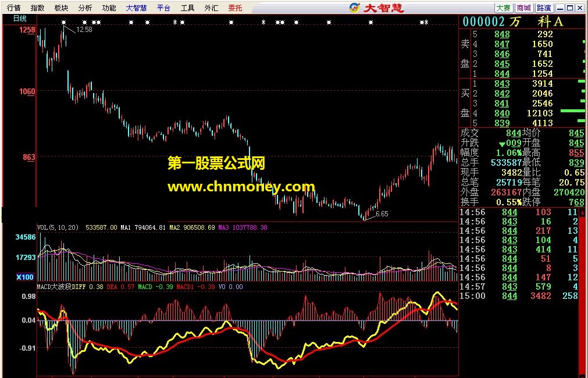588x378 pixels.
Task: Click the 商城 button
Action: (523, 8)
